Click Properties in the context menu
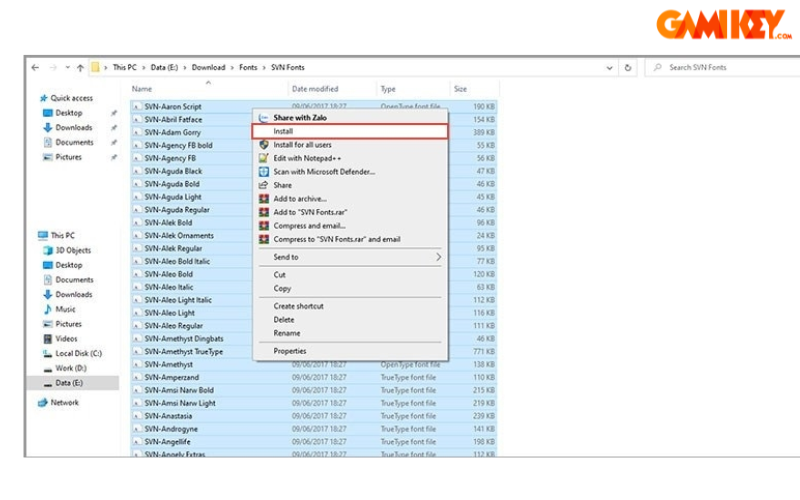800x500 pixels. point(290,351)
